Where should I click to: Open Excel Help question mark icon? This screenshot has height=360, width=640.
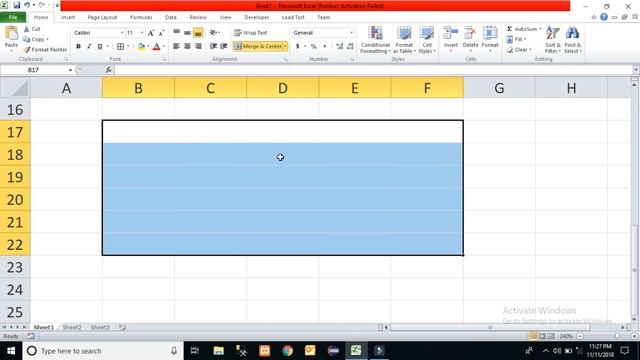604,17
